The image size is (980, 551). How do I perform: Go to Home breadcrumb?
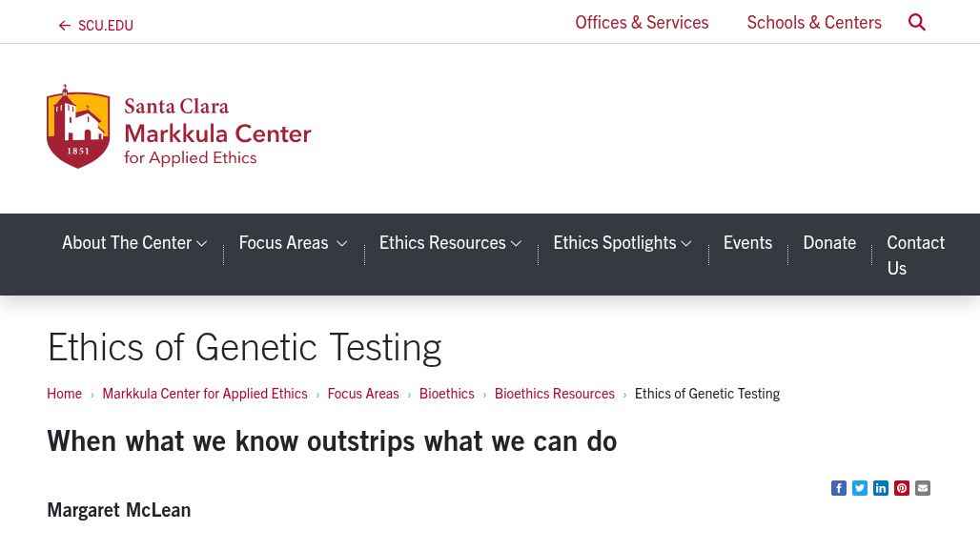pos(64,393)
